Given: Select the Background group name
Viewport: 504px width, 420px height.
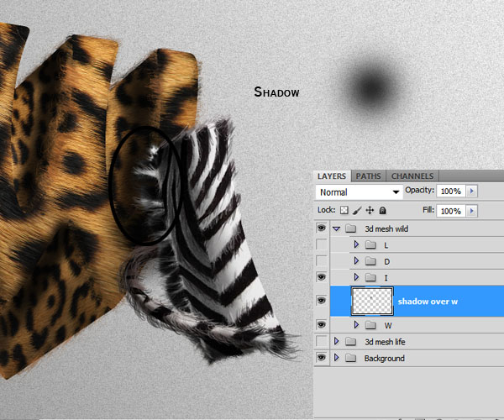Looking at the screenshot, I should [384, 359].
